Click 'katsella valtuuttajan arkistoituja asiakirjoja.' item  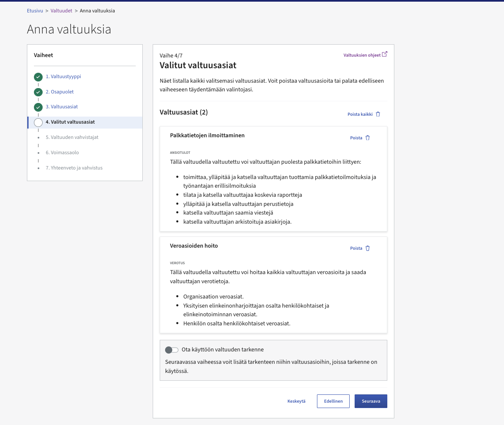pyautogui.click(x=238, y=222)
